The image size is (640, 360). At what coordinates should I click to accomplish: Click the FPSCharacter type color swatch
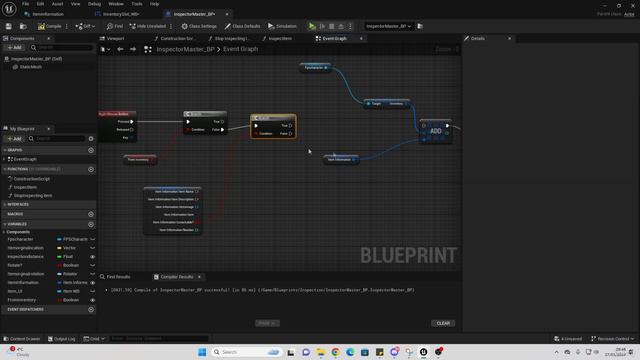[x=59, y=239]
